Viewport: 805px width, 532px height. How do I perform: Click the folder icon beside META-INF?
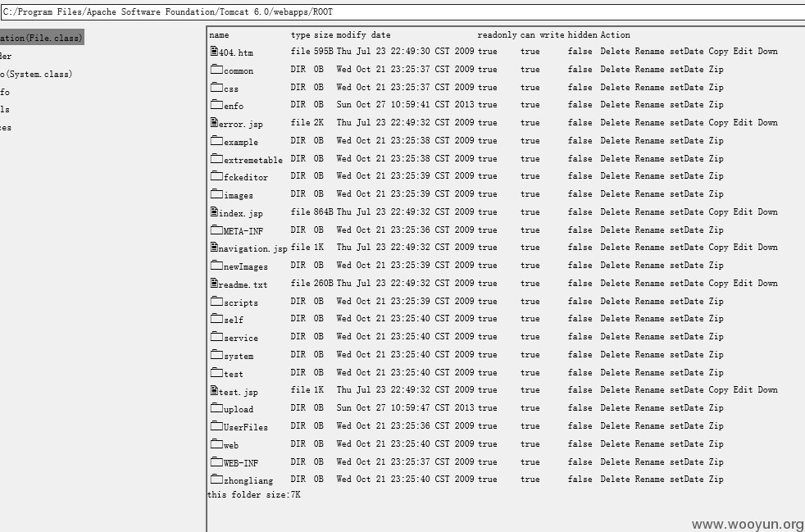click(x=216, y=230)
